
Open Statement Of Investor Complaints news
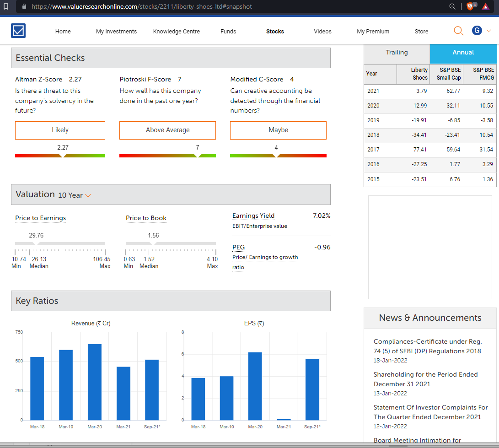pyautogui.click(x=430, y=412)
